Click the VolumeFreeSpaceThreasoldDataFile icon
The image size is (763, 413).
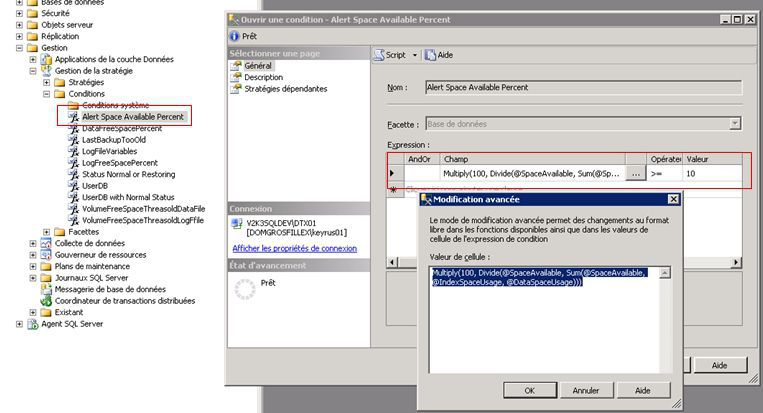(73, 209)
